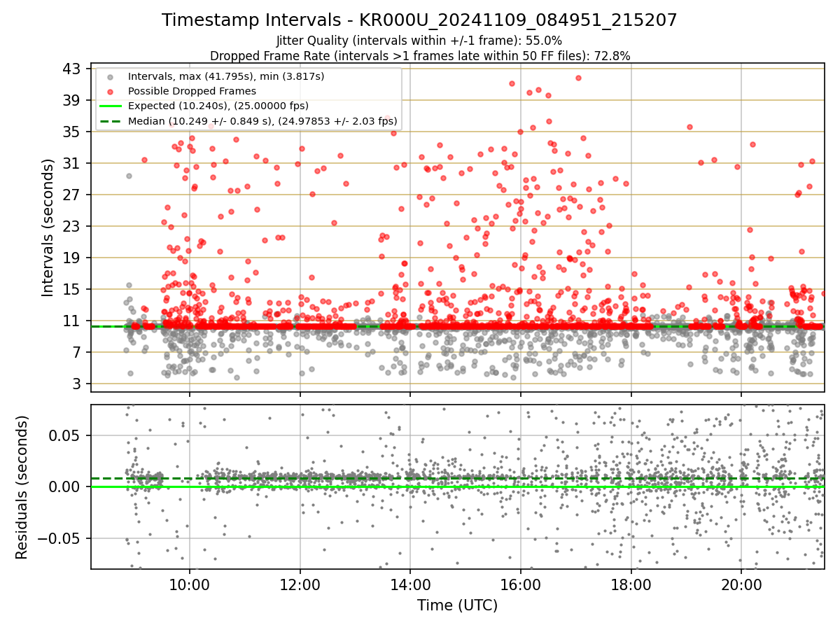Click legend entry starting with 'Median (10.249'
This screenshot has width=840, height=630.
(x=262, y=121)
